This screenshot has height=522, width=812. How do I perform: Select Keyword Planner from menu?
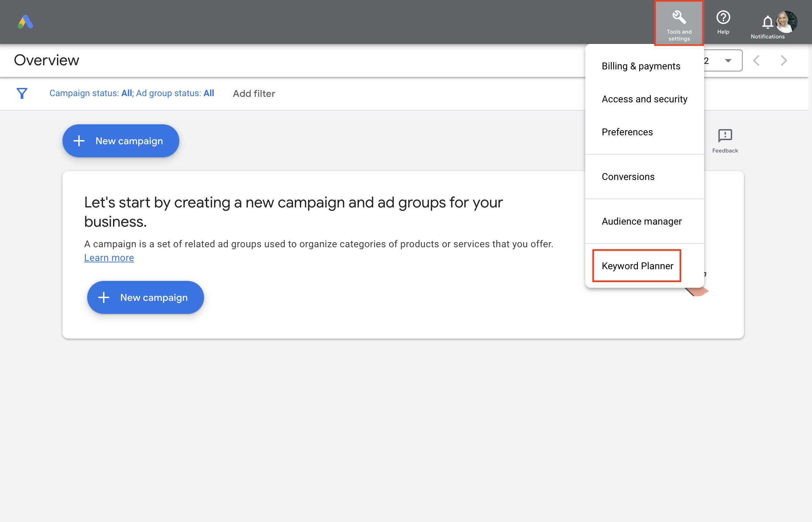[637, 266]
